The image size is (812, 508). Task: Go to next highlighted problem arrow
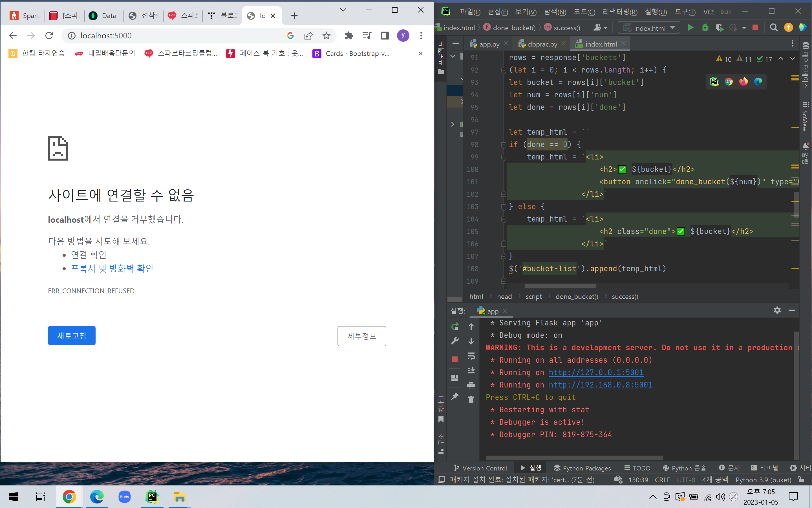pos(793,59)
